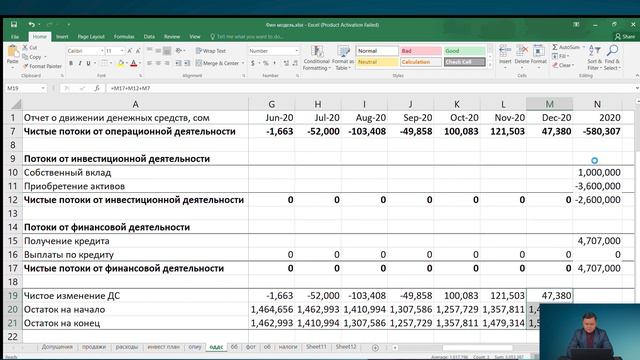Activate the Format Painter

(x=42, y=66)
